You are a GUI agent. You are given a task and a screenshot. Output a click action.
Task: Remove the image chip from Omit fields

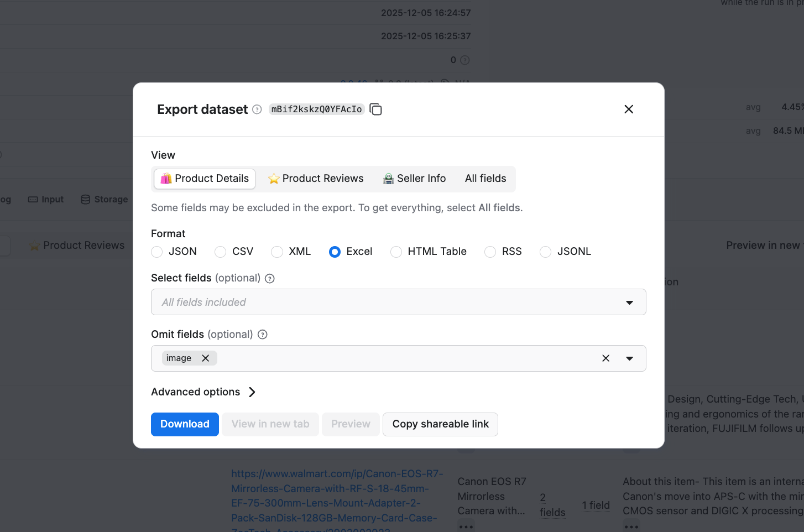point(205,358)
